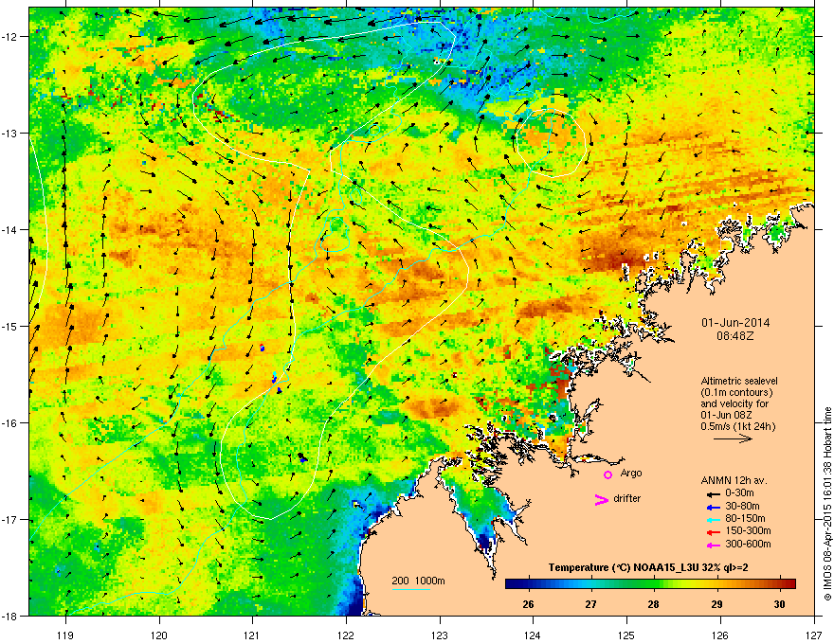This screenshot has width=834, height=644.
Task: Click the '-12' latitude axis label
Action: click(x=10, y=37)
